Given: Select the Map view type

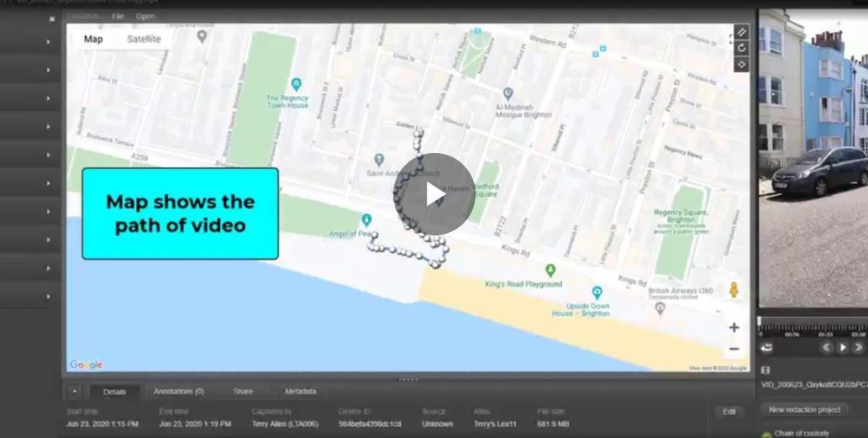Looking at the screenshot, I should click(x=93, y=39).
